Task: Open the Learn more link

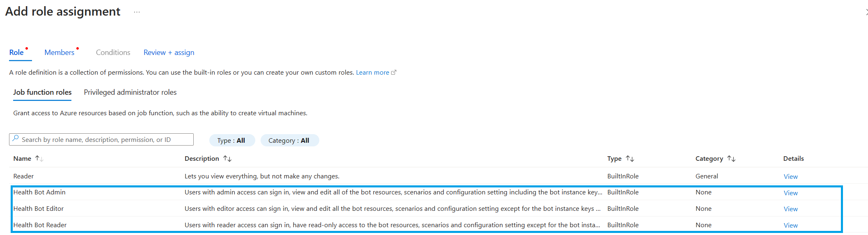Action: coord(372,73)
